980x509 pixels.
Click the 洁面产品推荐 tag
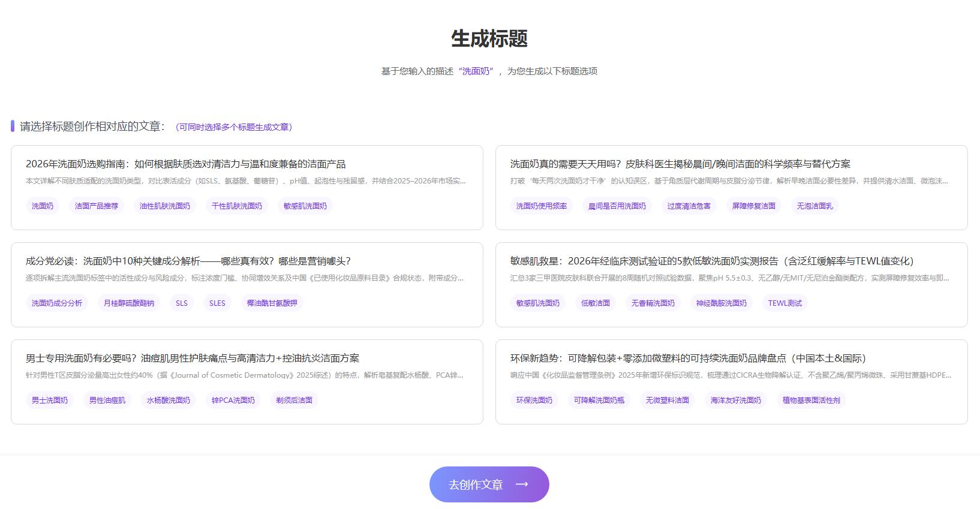click(97, 206)
